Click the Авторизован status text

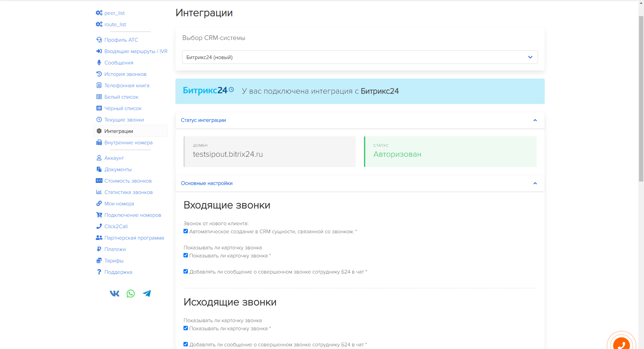click(397, 154)
